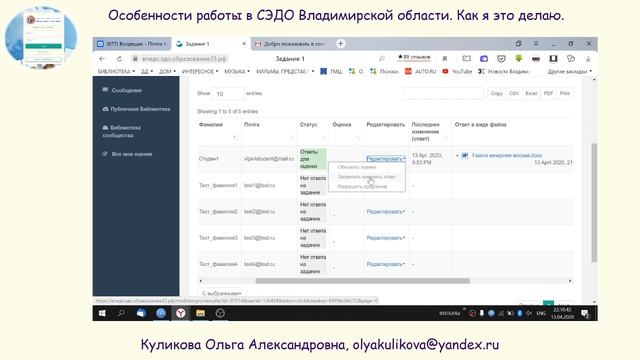This screenshot has width=640, height=360.
Task: Click the address bar URL field
Action: coord(184,59)
